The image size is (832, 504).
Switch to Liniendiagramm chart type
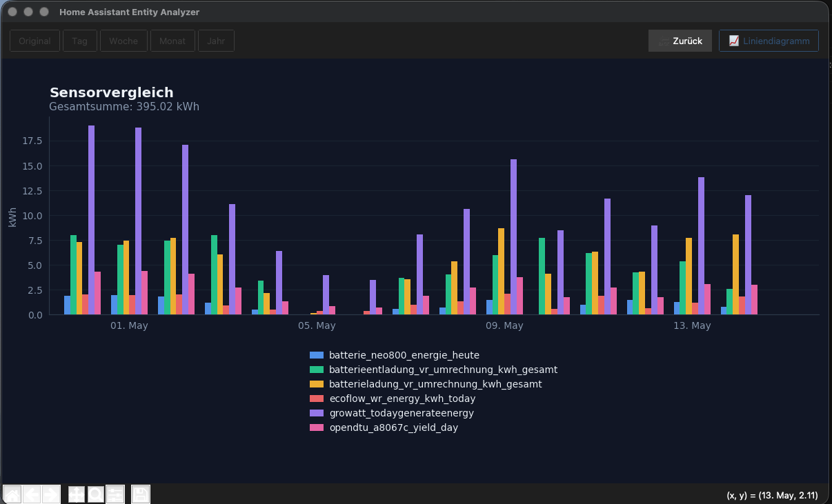769,41
